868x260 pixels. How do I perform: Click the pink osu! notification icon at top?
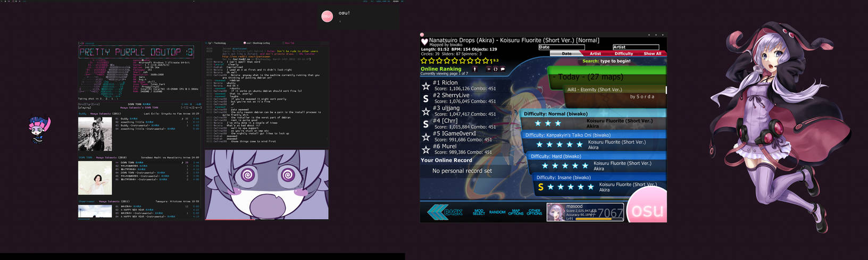click(327, 16)
